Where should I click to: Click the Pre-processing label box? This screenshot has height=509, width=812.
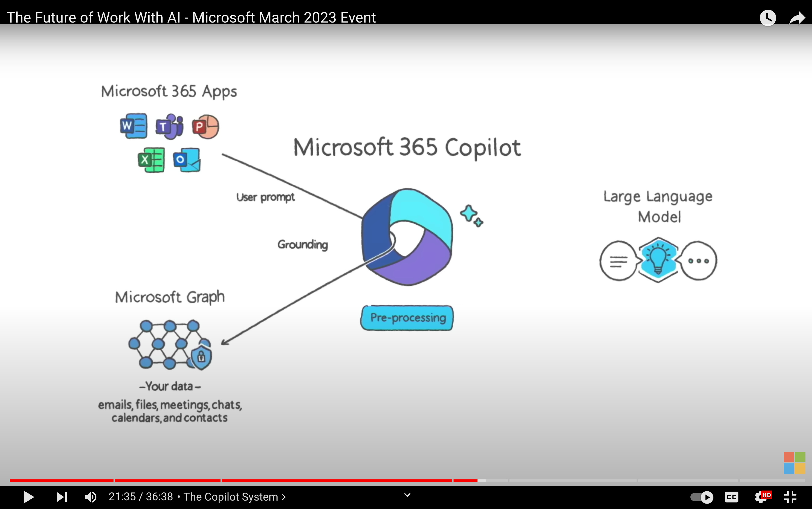click(x=407, y=318)
